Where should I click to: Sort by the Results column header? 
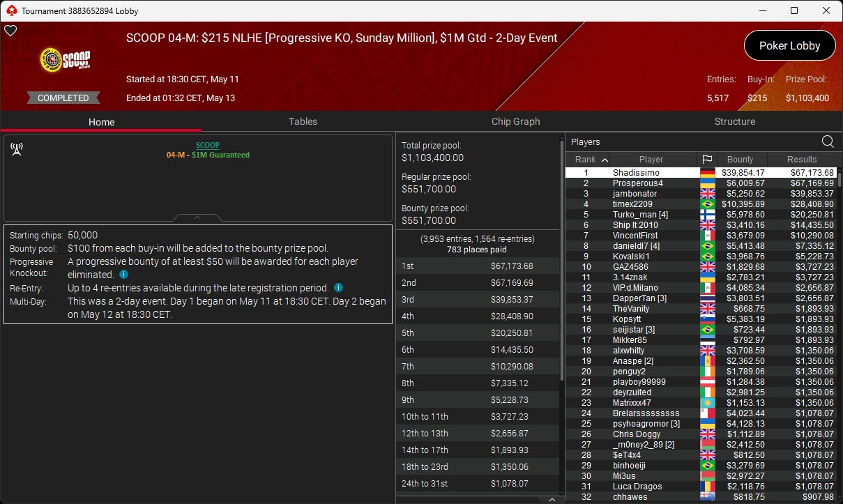click(802, 160)
